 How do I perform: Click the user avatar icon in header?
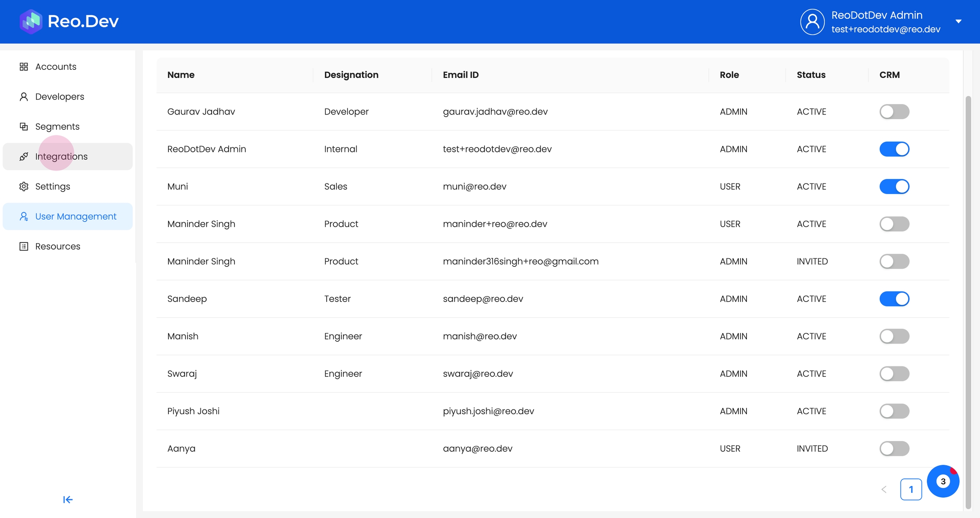click(812, 22)
